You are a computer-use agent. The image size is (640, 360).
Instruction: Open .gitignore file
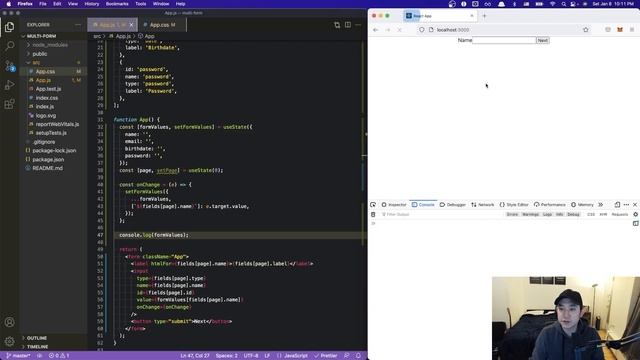[44, 142]
